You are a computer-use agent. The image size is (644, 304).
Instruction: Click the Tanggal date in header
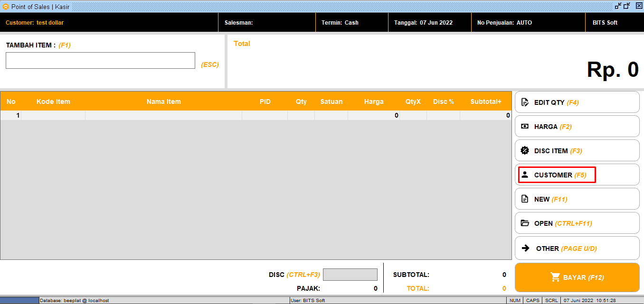(x=423, y=23)
